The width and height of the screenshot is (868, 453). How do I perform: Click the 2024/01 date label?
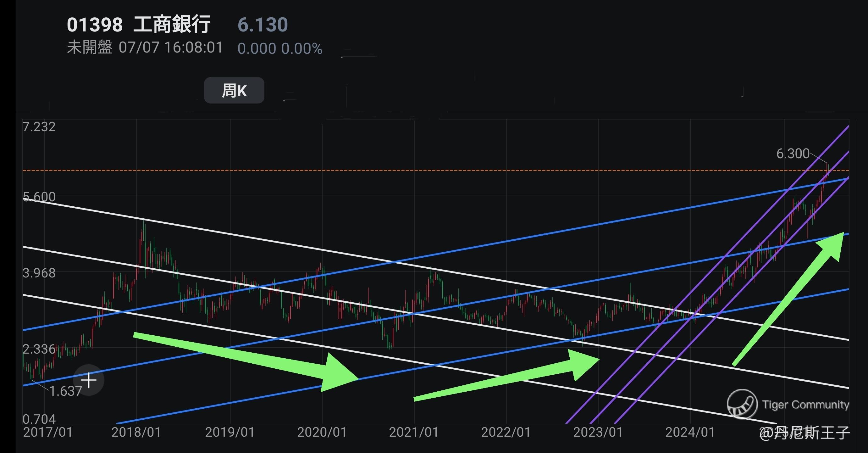tap(690, 433)
